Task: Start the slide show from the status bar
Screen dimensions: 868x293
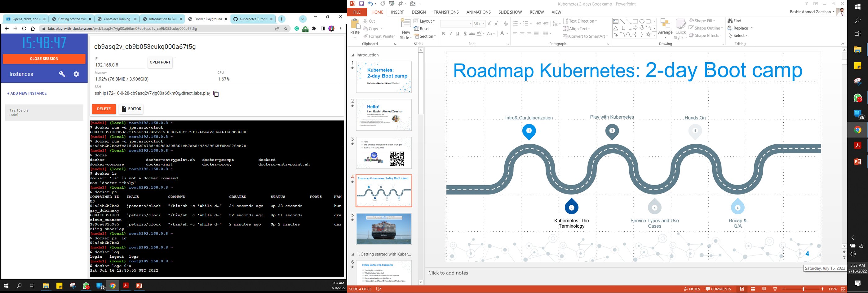Action: [x=775, y=289]
